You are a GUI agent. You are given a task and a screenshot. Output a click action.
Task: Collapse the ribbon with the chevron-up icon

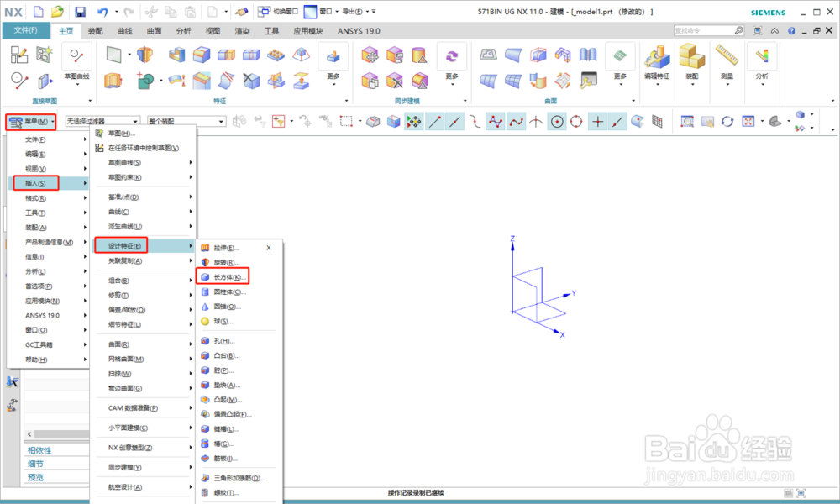pos(774,31)
